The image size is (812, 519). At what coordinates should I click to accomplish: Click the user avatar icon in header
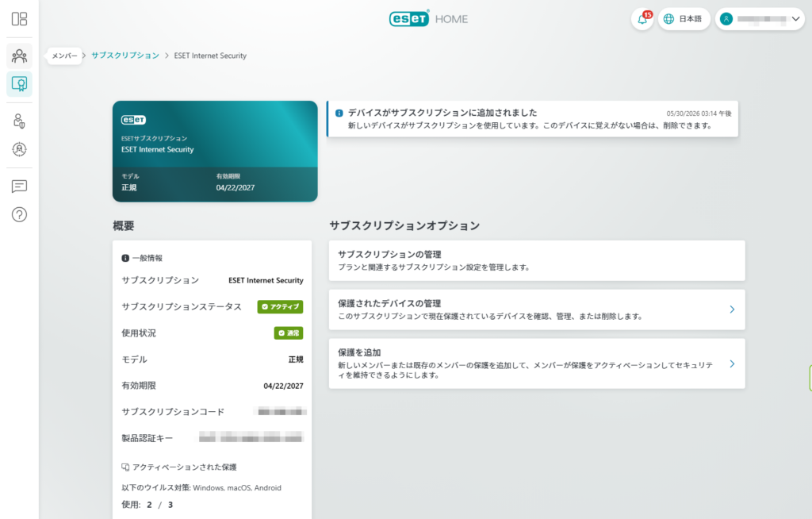coord(726,19)
